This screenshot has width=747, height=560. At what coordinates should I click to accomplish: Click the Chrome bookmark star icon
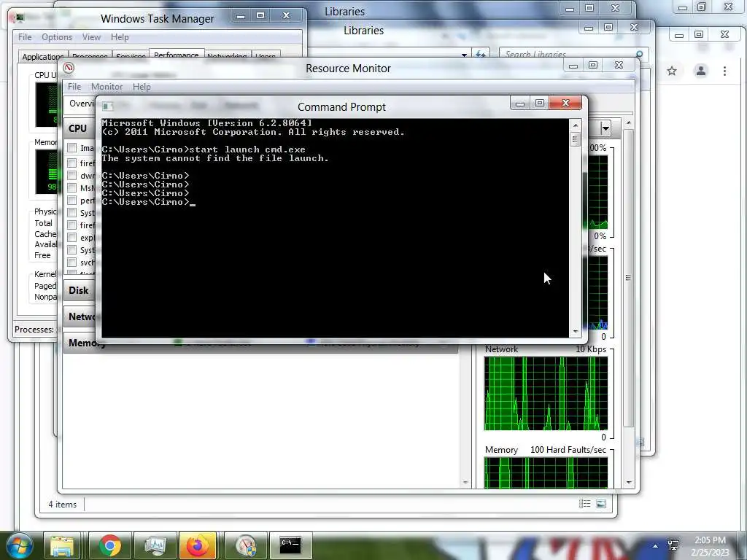tap(672, 71)
